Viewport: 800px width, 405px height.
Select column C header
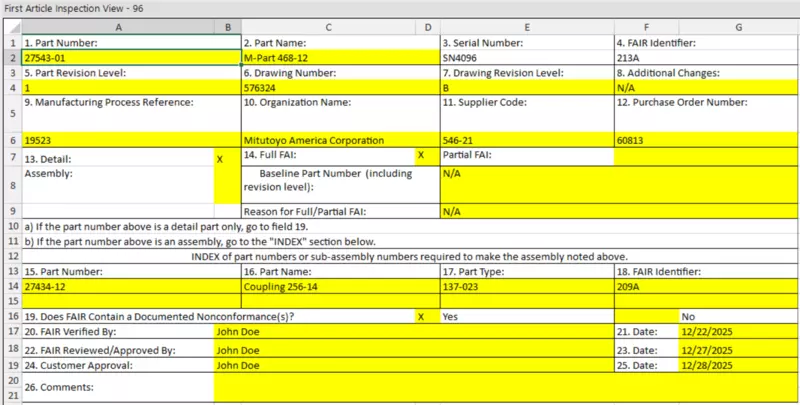pos(329,28)
